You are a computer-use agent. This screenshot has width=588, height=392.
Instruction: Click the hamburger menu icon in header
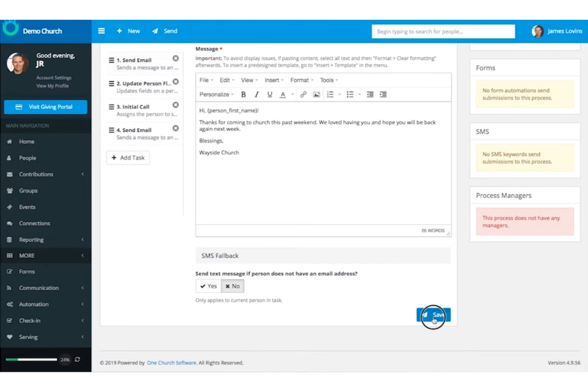(102, 31)
